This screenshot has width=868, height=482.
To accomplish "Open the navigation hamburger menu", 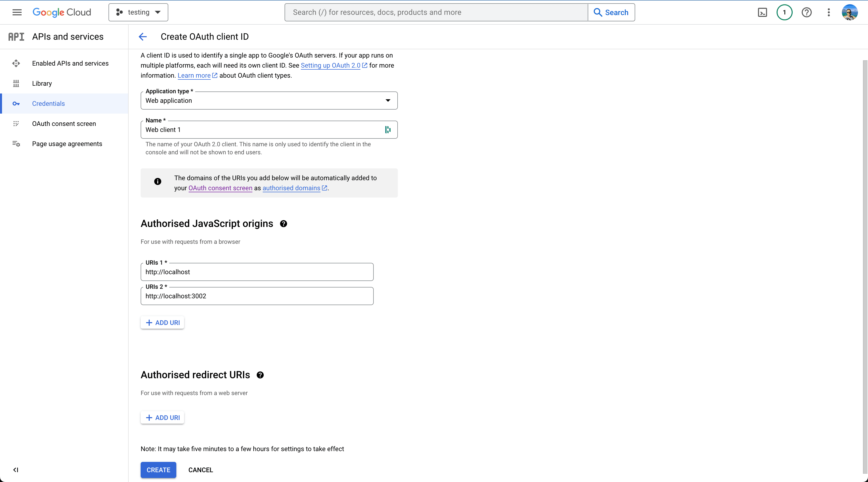I will (x=17, y=12).
